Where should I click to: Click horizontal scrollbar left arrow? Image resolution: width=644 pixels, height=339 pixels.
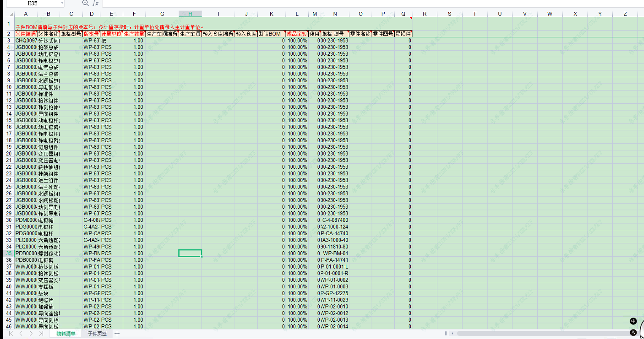point(453,334)
